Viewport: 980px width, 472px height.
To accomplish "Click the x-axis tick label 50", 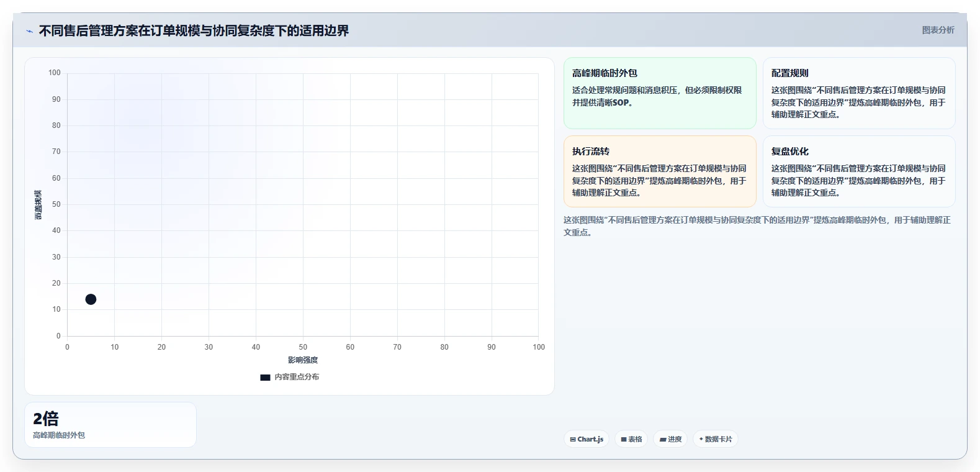I will [303, 347].
